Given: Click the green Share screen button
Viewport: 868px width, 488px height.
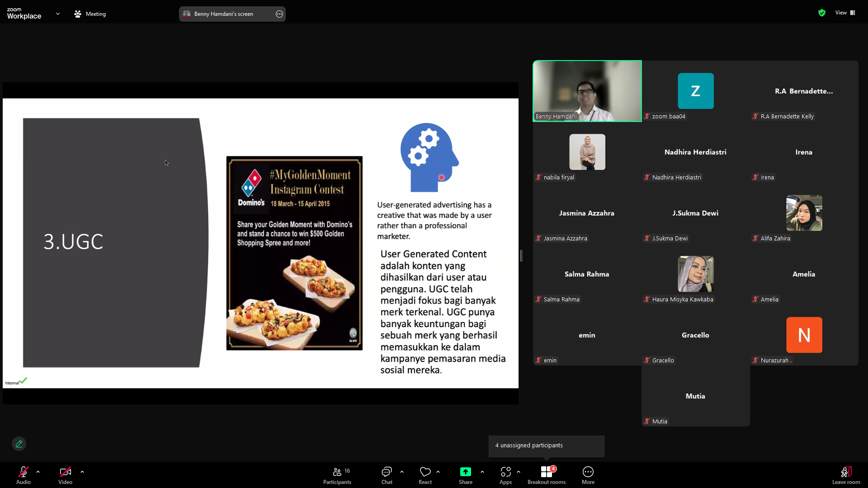Looking at the screenshot, I should tap(466, 475).
